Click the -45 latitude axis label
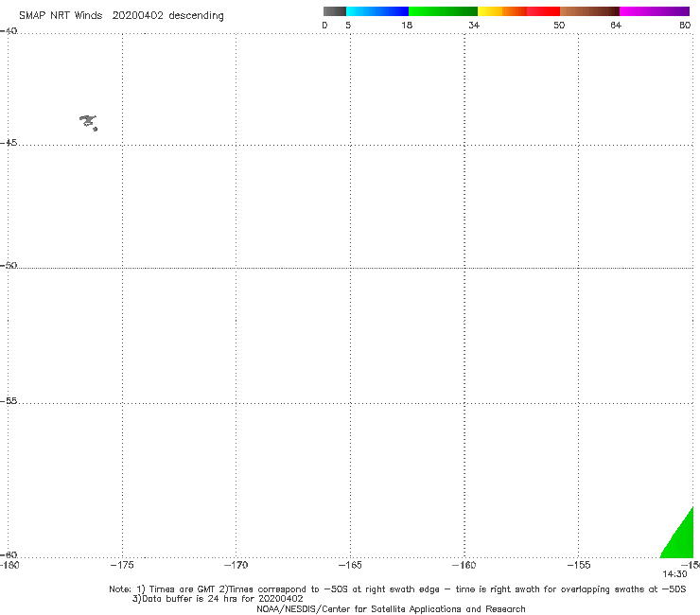Viewport: 700px width, 615px height. point(9,143)
